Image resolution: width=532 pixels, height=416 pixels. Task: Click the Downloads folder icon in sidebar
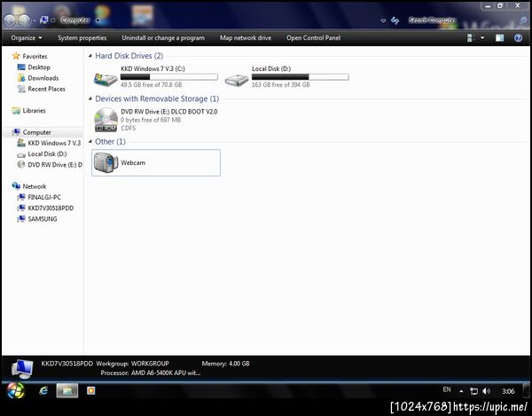pyautogui.click(x=21, y=78)
